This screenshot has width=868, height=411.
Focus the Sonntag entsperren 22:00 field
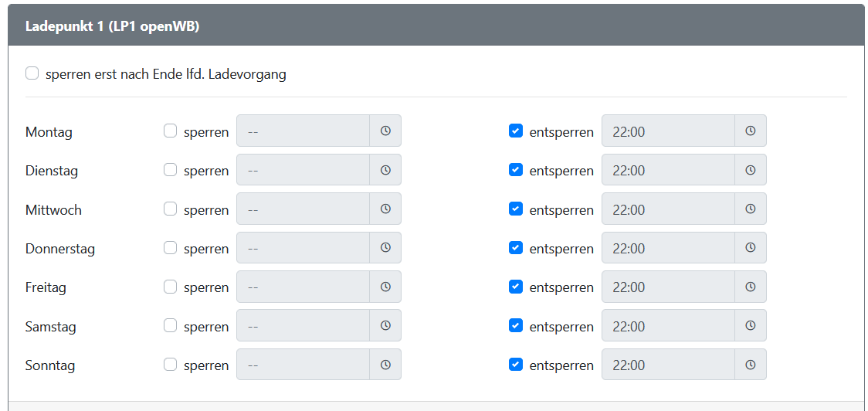coord(668,365)
